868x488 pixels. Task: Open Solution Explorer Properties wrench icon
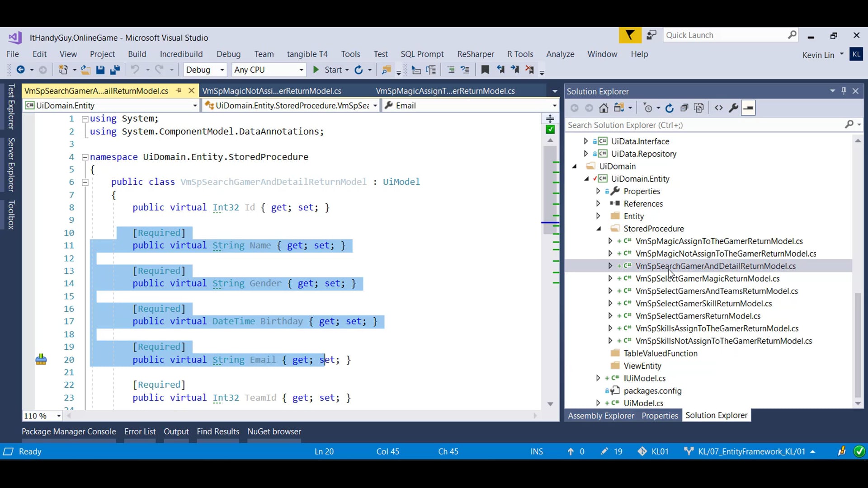tap(733, 108)
